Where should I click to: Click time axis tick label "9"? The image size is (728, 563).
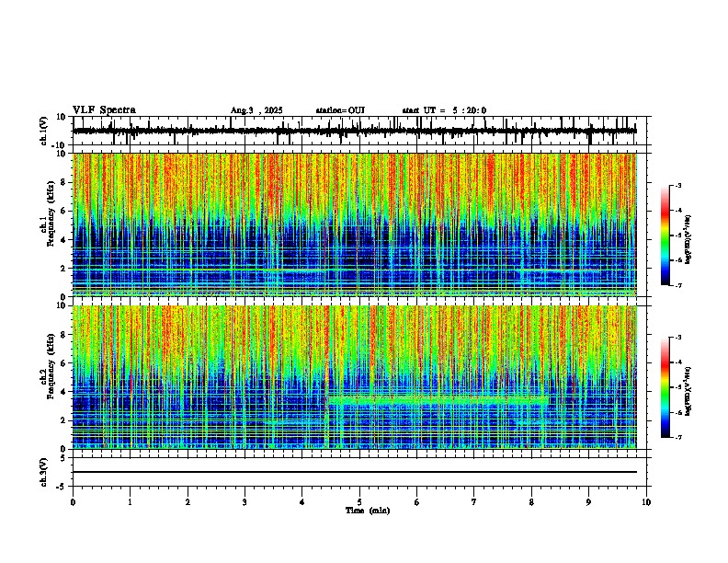point(588,502)
